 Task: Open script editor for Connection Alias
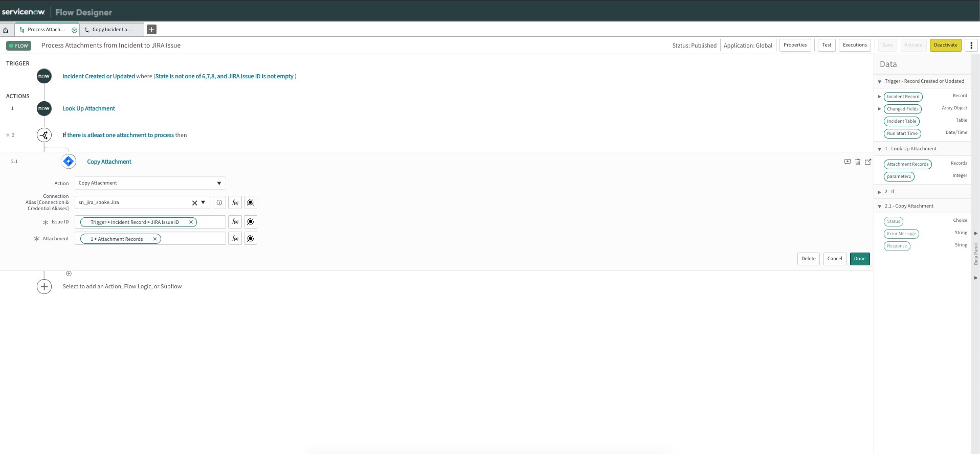(235, 202)
